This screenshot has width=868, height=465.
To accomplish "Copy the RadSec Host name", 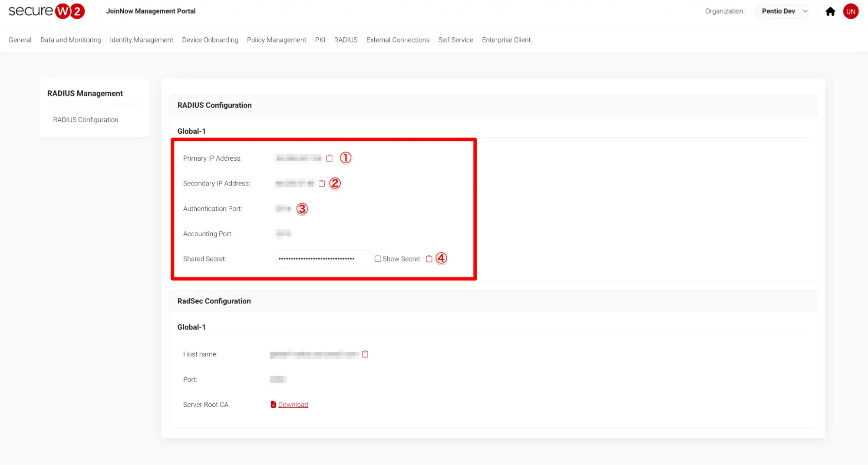I will 365,354.
